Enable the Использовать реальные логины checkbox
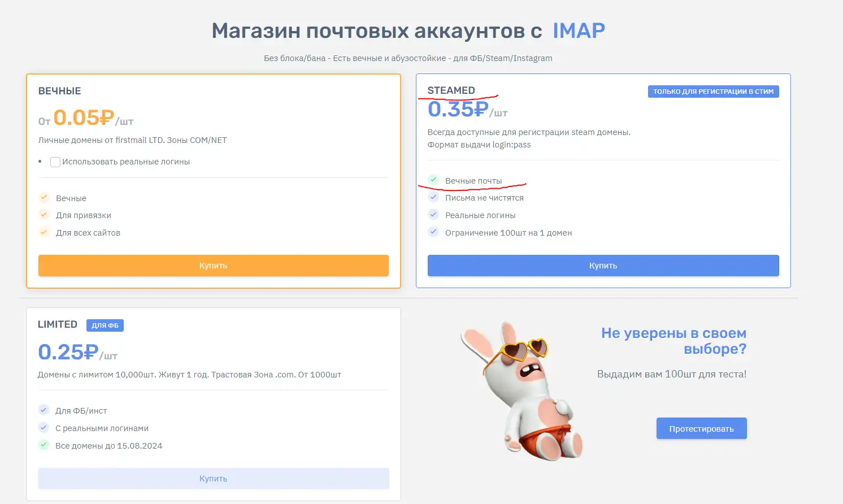Screen dimensions: 843x504 (x=55, y=162)
